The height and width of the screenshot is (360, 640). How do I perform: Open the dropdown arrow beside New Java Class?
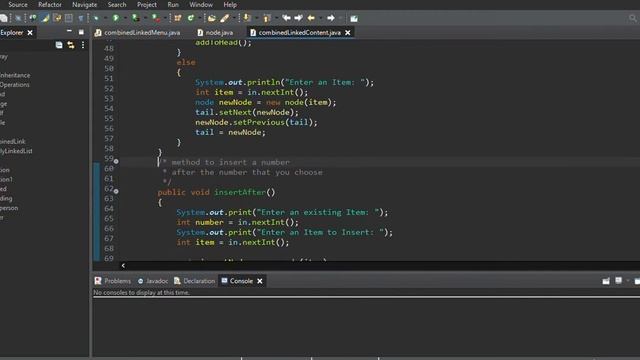(200, 18)
